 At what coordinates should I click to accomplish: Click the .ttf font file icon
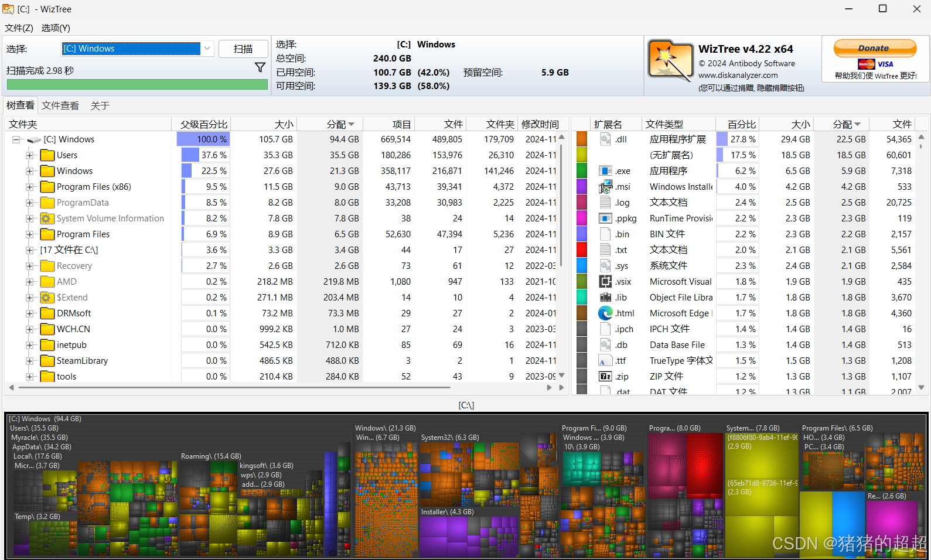coord(605,361)
